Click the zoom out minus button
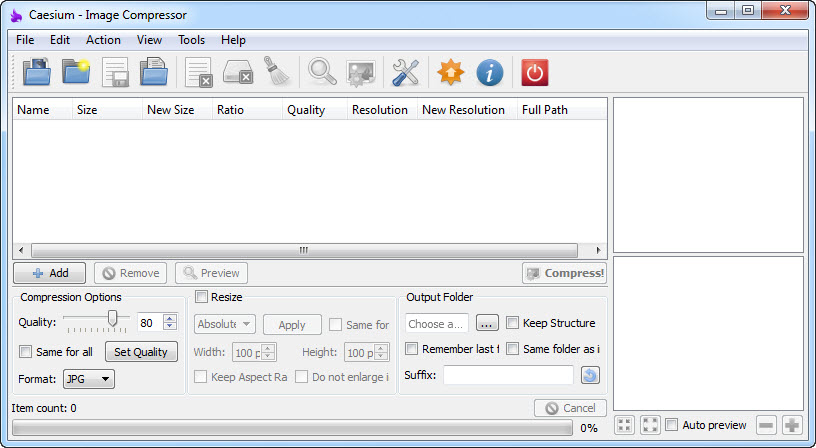Image resolution: width=816 pixels, height=448 pixels. (x=766, y=425)
